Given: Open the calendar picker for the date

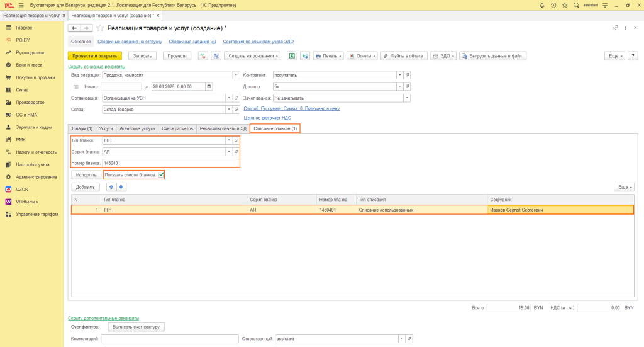Looking at the screenshot, I should coord(209,86).
